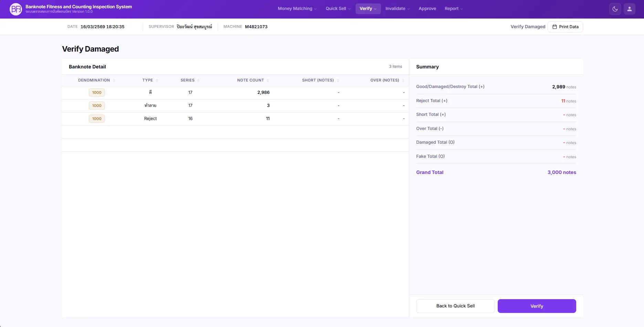Toggle dark mode with the moon icon

[615, 9]
